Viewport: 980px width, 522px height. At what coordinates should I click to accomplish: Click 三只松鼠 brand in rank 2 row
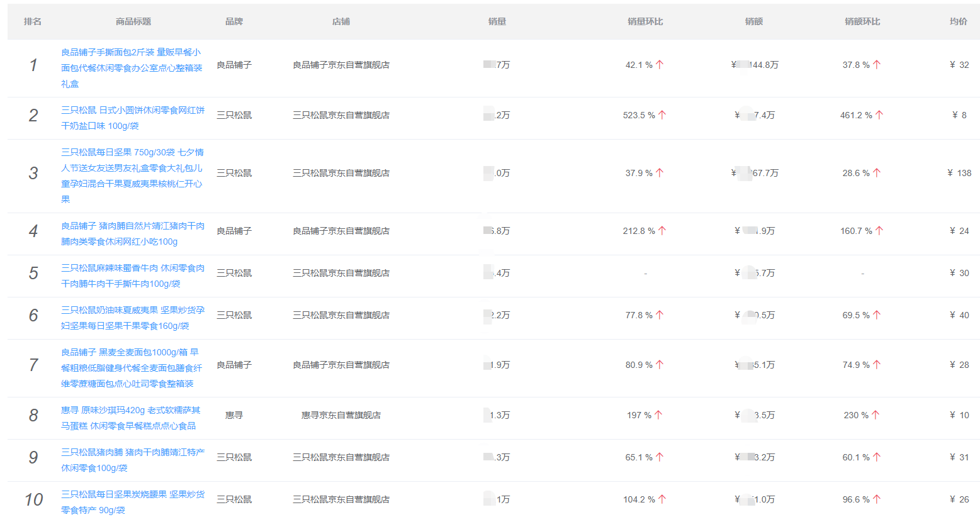pyautogui.click(x=234, y=115)
